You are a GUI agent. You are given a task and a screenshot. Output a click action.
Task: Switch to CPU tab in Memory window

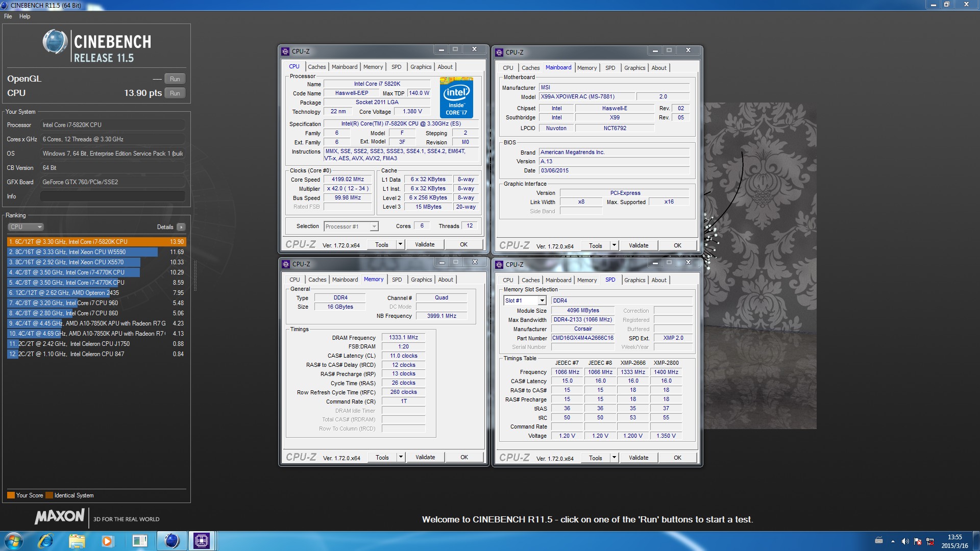pyautogui.click(x=295, y=280)
